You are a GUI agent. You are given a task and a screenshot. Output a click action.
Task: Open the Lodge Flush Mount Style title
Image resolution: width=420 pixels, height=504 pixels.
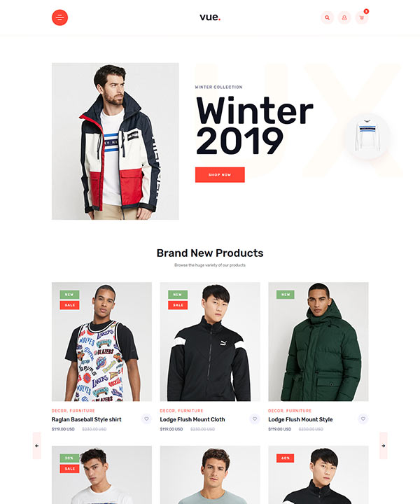click(300, 419)
